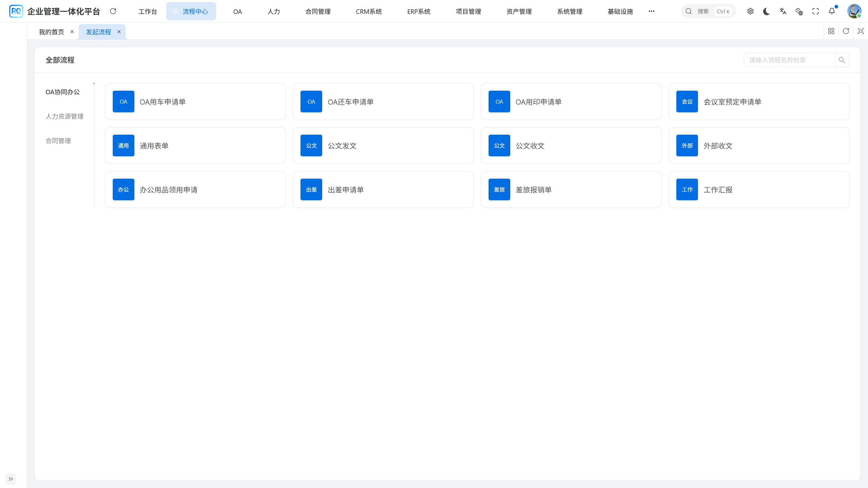Toggle dark mode moon icon
Viewport: 868px width, 488px height.
(x=766, y=11)
